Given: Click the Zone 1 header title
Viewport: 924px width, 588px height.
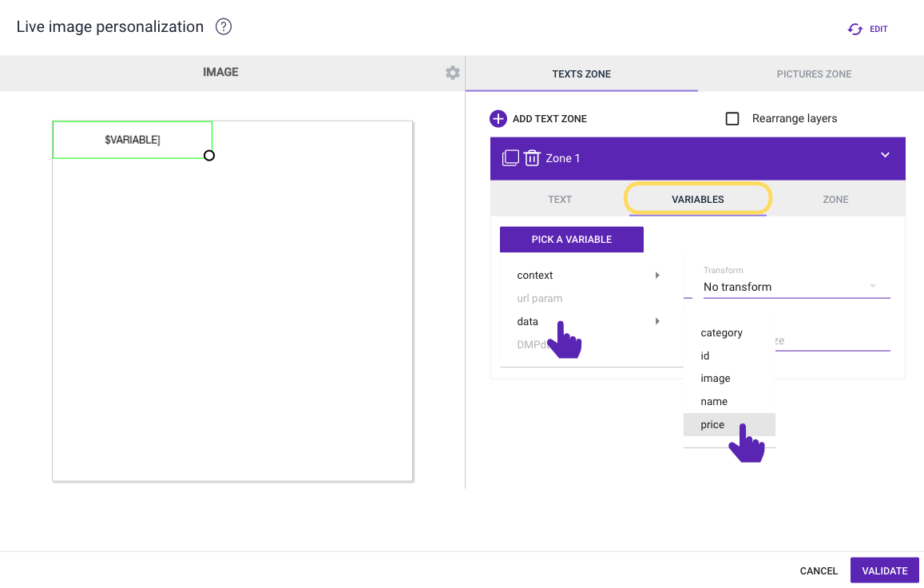Looking at the screenshot, I should [x=563, y=158].
